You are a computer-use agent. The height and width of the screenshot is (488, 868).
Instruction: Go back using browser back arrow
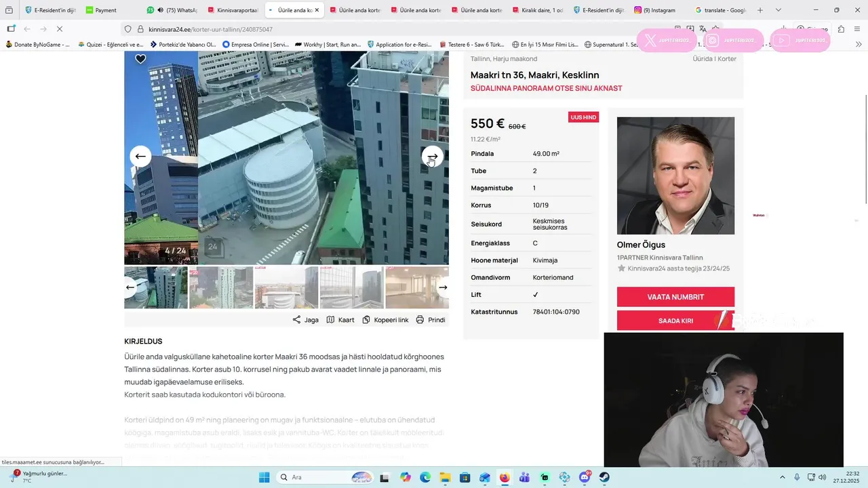tap(27, 29)
